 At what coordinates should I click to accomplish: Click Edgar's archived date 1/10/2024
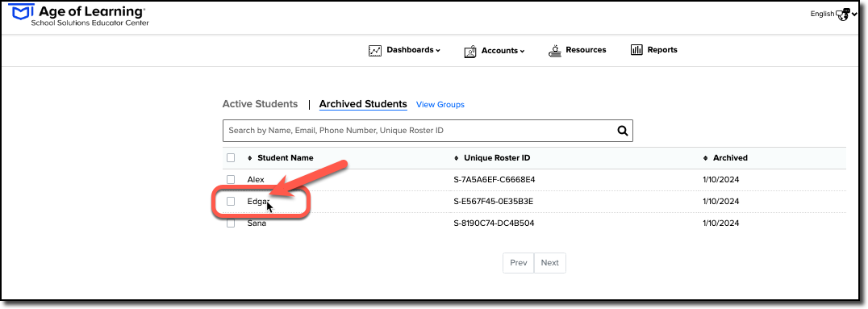pos(721,202)
